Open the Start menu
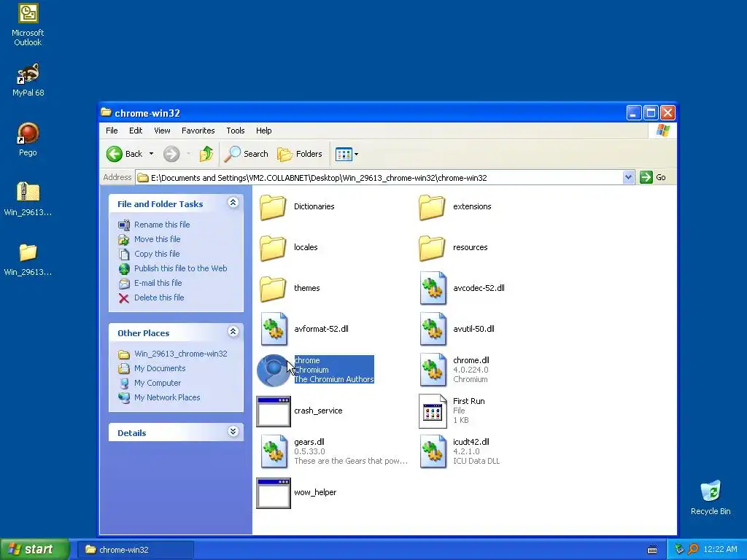This screenshot has width=747, height=560. (35, 550)
